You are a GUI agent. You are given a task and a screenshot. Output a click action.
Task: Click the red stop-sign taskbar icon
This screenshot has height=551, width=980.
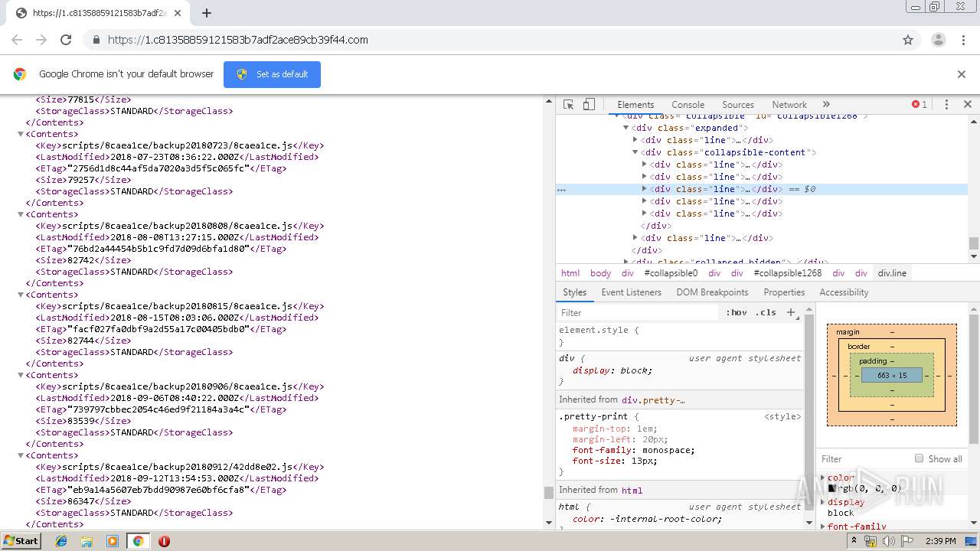coord(164,541)
